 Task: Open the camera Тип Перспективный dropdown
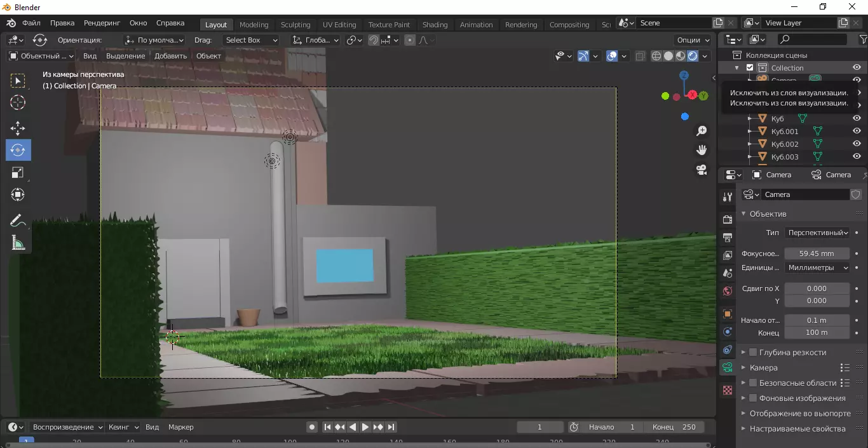click(x=817, y=233)
